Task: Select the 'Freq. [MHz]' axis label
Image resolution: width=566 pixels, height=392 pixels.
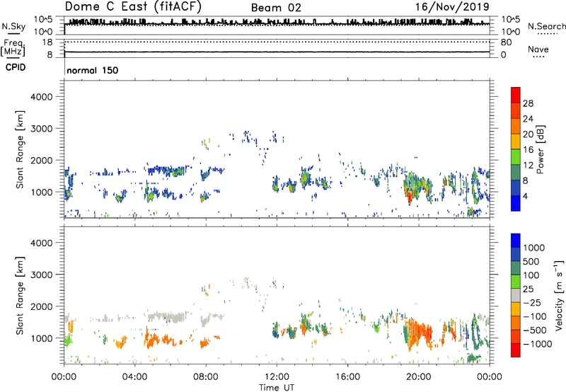Action: click(13, 47)
